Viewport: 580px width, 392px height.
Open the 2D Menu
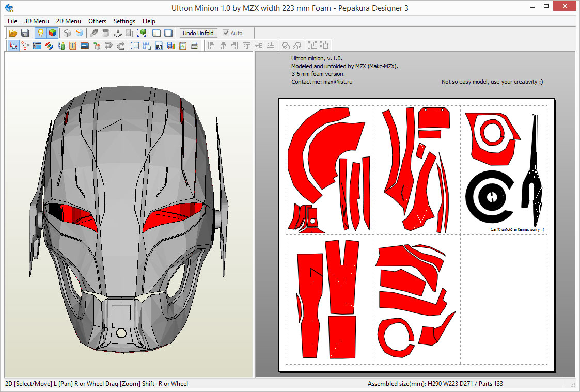click(x=68, y=21)
